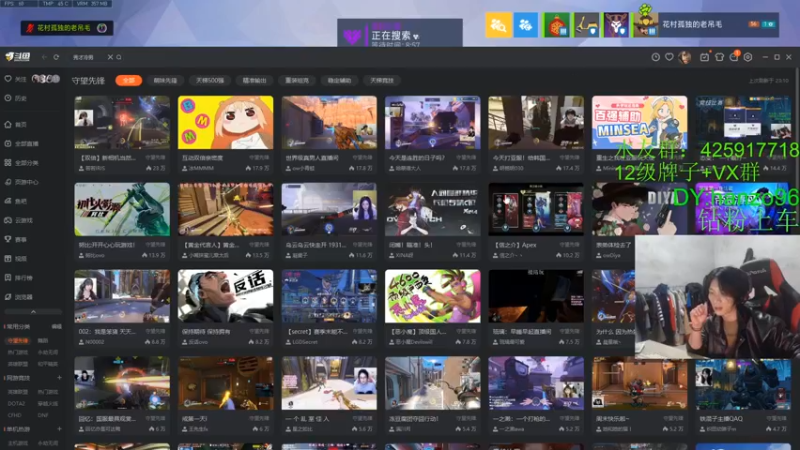This screenshot has width=800, height=450.
Task: Select DOTA2 under 网游竞技
Action: 15,404
